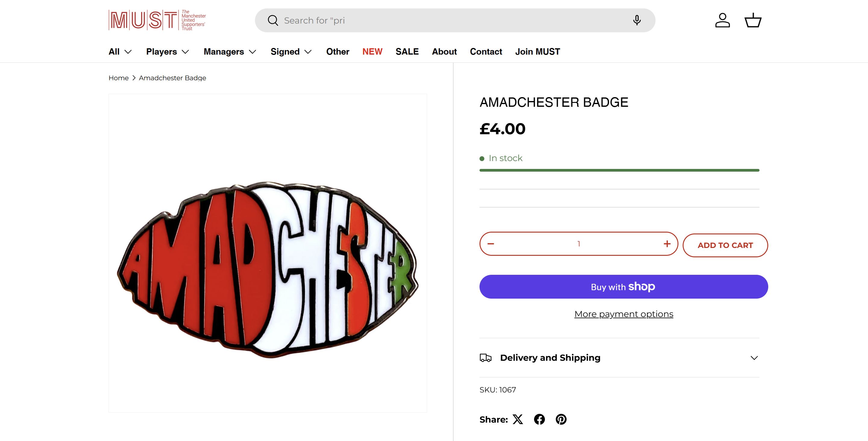Open the Players dropdown menu
This screenshot has height=441, width=868.
pyautogui.click(x=168, y=52)
